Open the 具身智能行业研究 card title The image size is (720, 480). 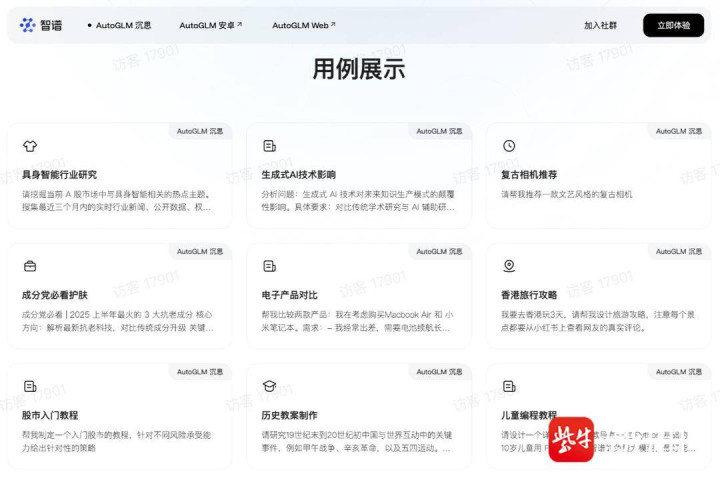(59, 175)
